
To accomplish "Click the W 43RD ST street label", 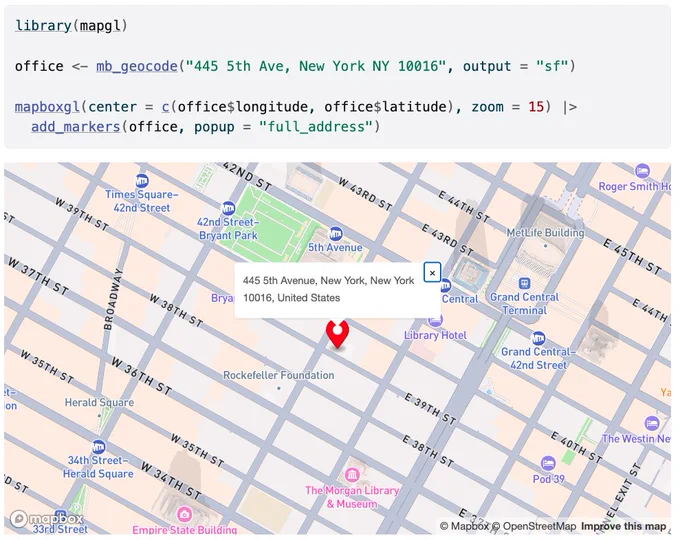I will click(x=365, y=193).
